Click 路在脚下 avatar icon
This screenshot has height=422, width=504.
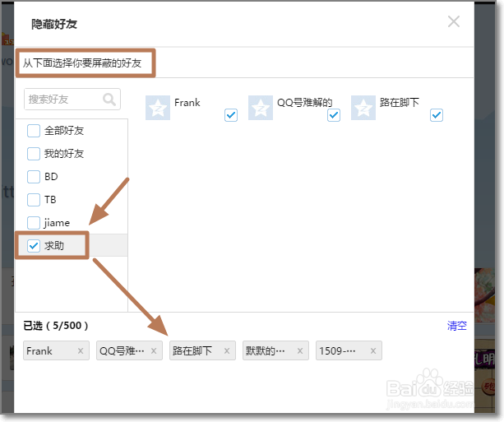(363, 108)
